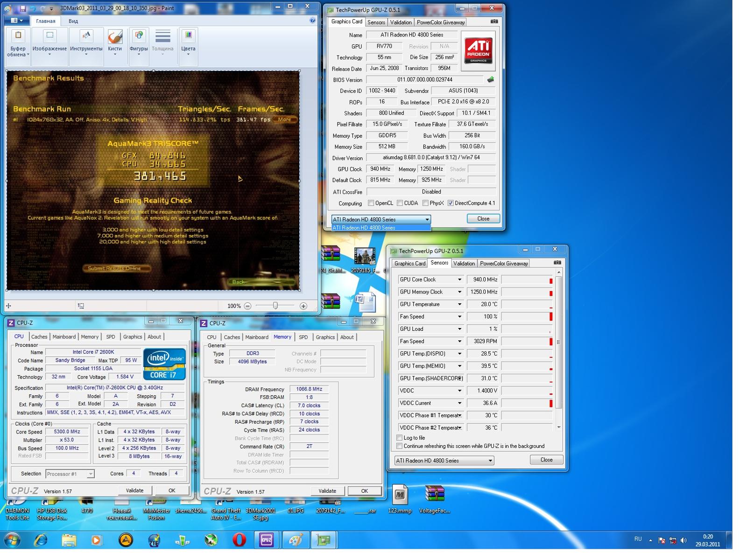Open the VDDC Current sensor dropdown arrow
747x560 pixels.
click(459, 403)
